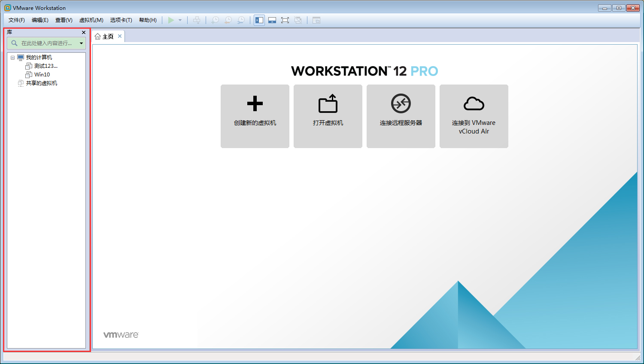Viewport: 644px width, 364px height.
Task: Select the 测试123... virtual machine
Action: (x=46, y=66)
